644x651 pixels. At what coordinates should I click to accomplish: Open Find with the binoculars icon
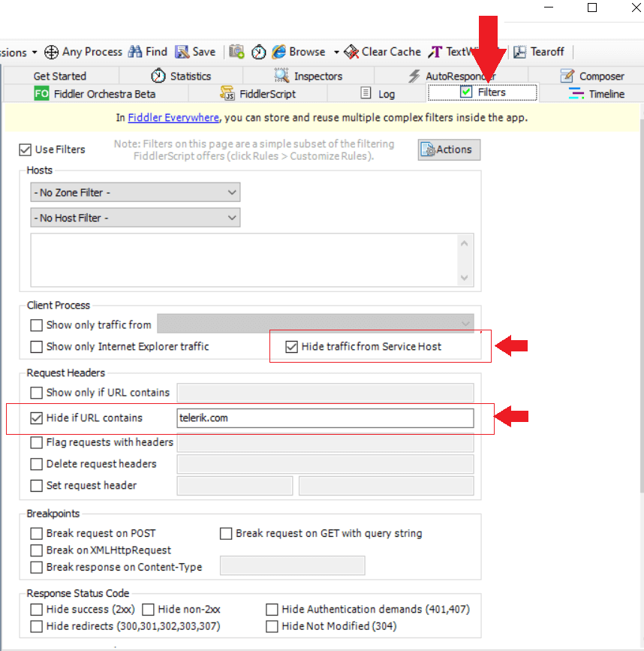click(x=135, y=52)
